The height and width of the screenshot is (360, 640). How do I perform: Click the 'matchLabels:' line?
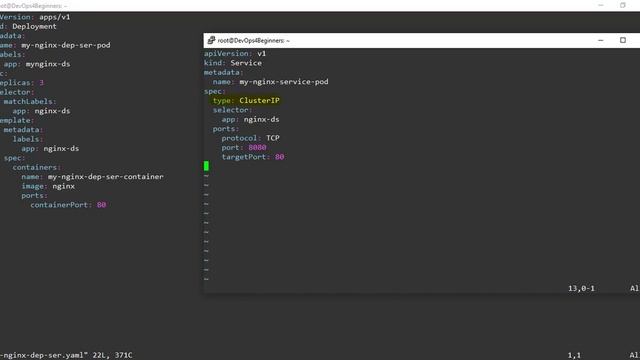30,101
